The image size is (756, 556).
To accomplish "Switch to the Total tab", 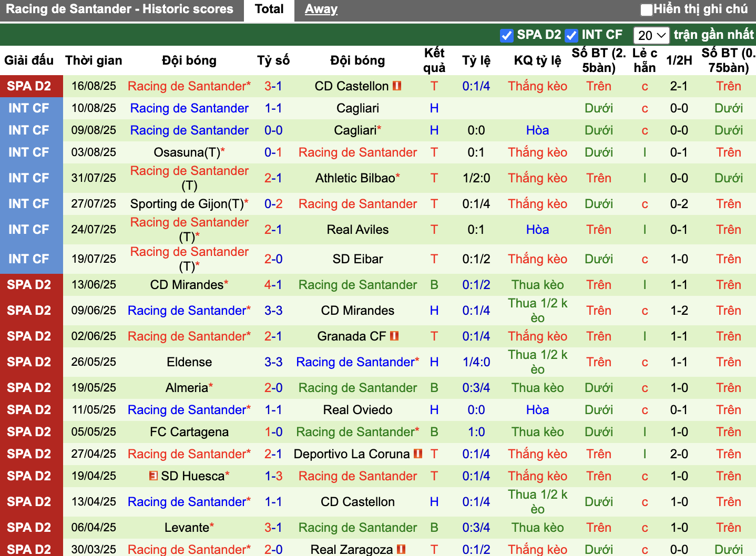I will (269, 9).
